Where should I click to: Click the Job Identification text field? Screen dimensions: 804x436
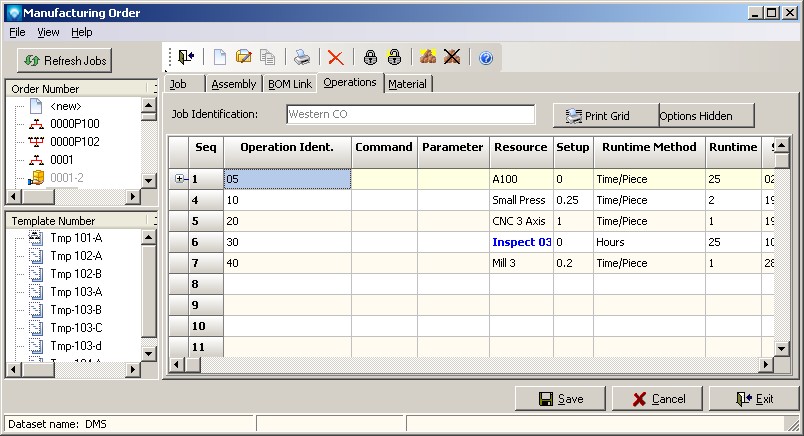tap(410, 114)
